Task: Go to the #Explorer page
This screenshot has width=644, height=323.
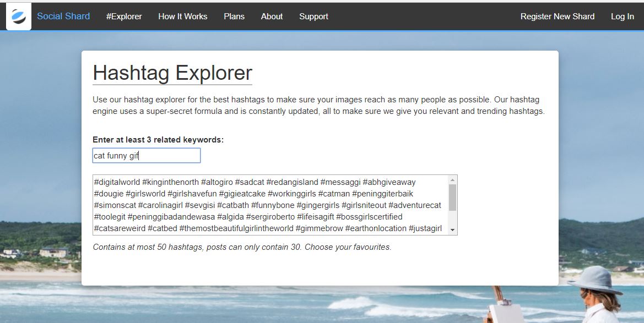Action: pos(124,17)
